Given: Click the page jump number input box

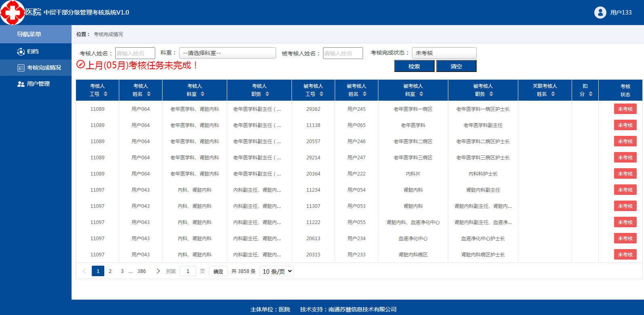Looking at the screenshot, I should coord(188,271).
